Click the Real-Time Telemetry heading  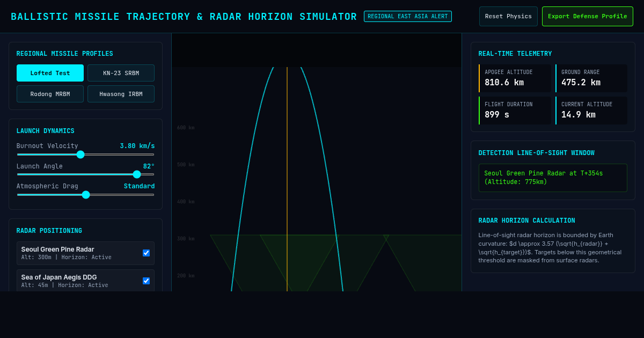[515, 54]
